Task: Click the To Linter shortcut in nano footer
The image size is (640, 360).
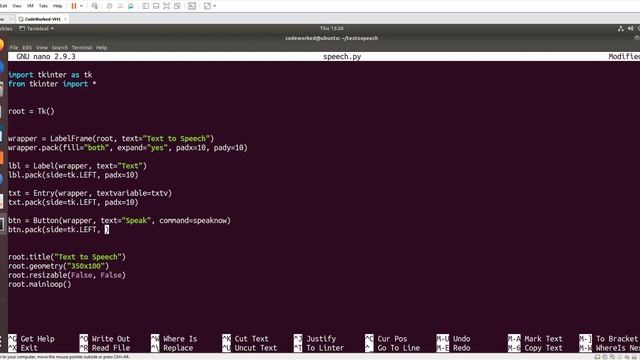Action: [x=319, y=348]
